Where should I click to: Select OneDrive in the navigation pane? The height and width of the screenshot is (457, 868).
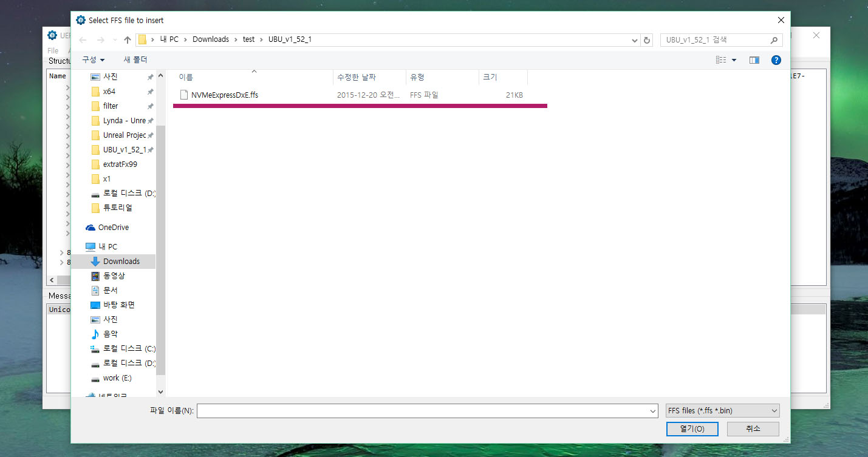click(x=114, y=227)
